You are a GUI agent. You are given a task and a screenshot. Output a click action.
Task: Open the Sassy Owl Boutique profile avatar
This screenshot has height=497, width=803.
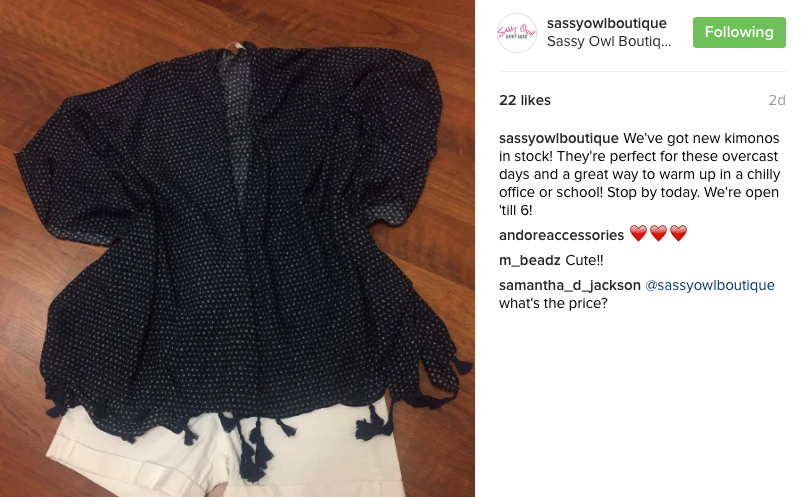pyautogui.click(x=517, y=33)
